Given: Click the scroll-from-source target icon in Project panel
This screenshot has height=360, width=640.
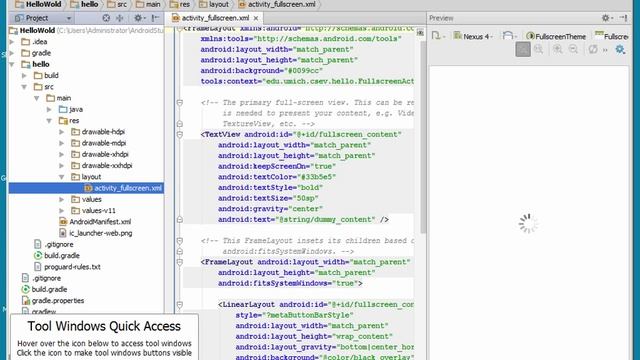Looking at the screenshot, I should pos(106,18).
